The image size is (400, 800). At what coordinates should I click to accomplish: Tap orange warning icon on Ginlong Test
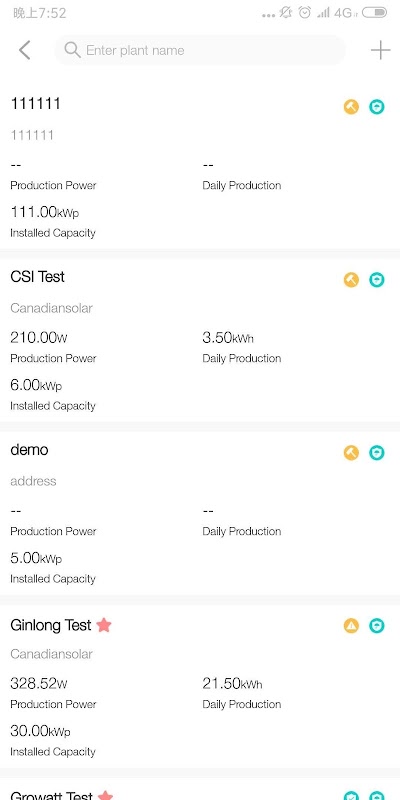pyautogui.click(x=351, y=626)
